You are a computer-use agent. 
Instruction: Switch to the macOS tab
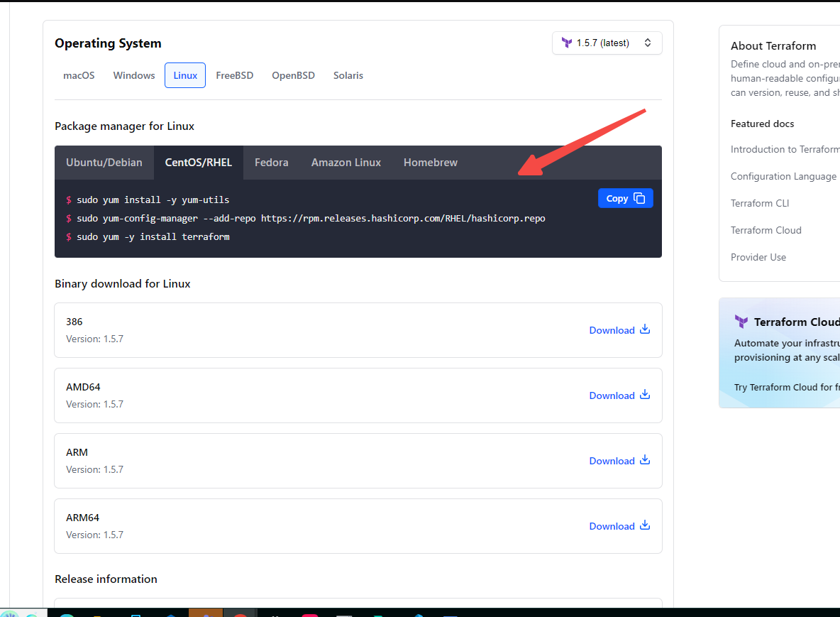pyautogui.click(x=79, y=75)
